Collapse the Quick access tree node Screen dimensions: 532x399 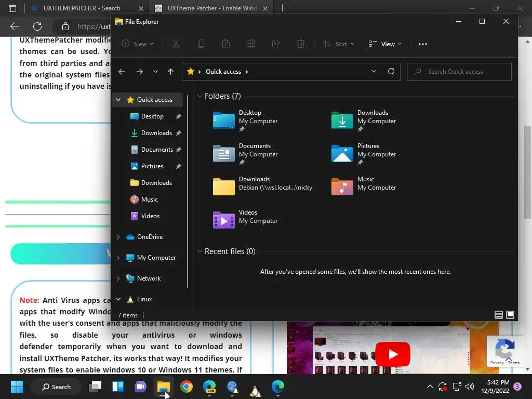tap(118, 100)
